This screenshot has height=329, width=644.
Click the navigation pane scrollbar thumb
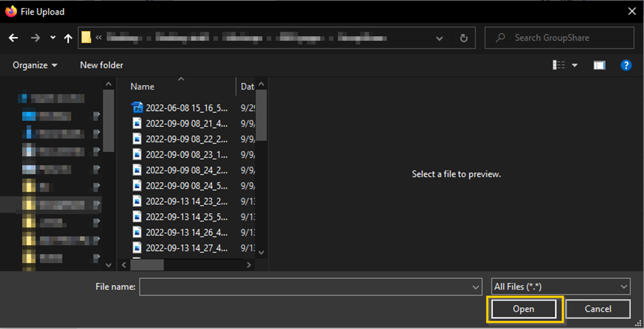coord(108,120)
